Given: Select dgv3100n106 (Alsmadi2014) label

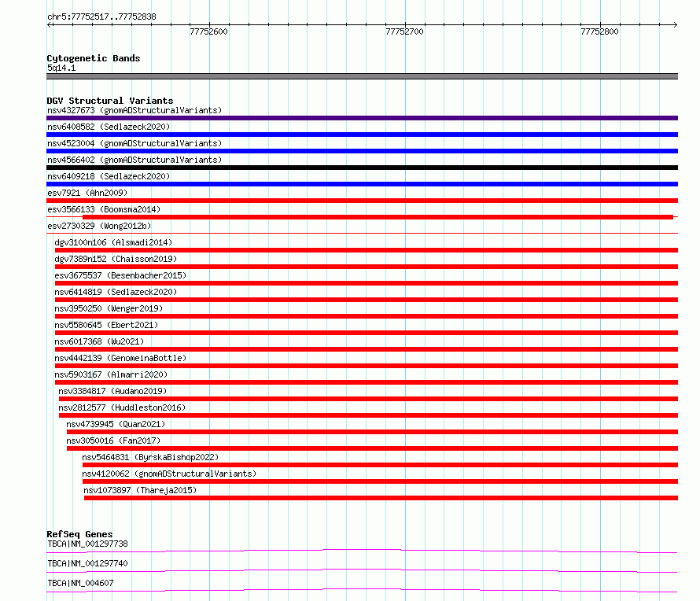Looking at the screenshot, I should 113,242.
